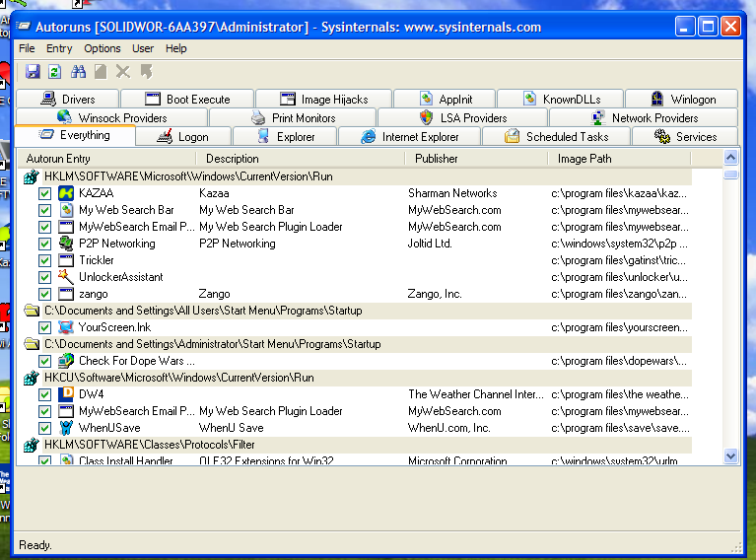Screen dimensions: 756x560
Task: Open the Help menu
Action: pos(176,48)
